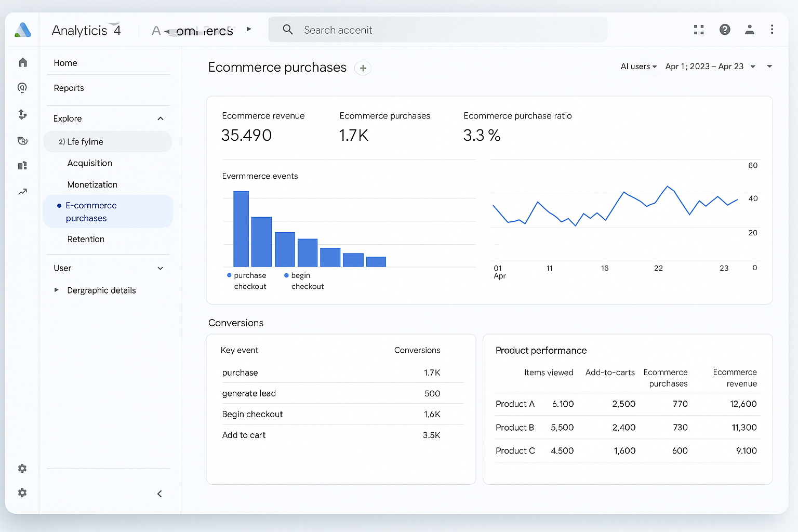Select Acquisition in the sidebar
798x532 pixels.
[90, 163]
